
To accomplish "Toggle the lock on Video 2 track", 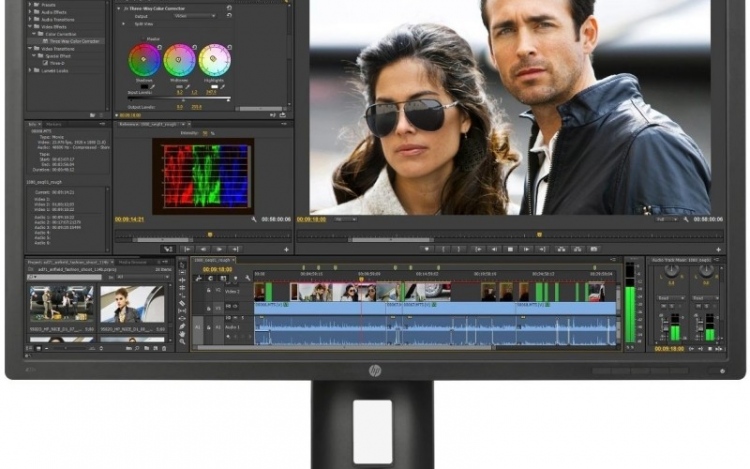I will [x=210, y=291].
